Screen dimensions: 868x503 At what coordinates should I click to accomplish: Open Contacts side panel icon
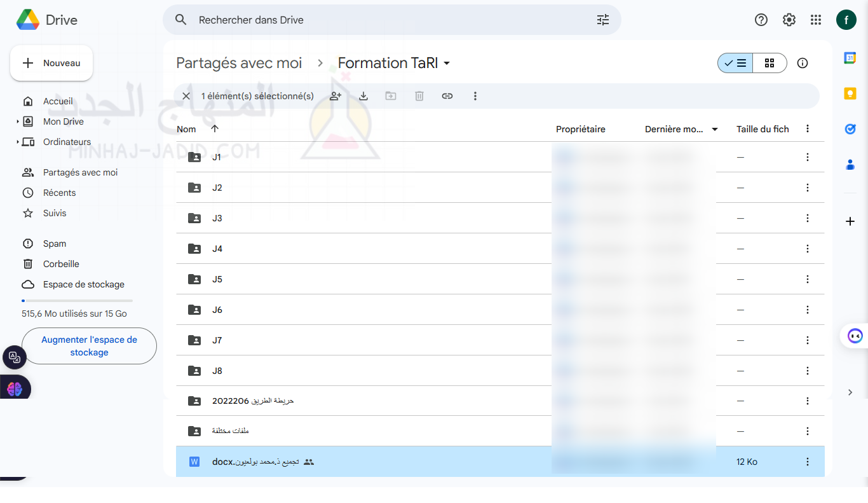[x=850, y=165]
